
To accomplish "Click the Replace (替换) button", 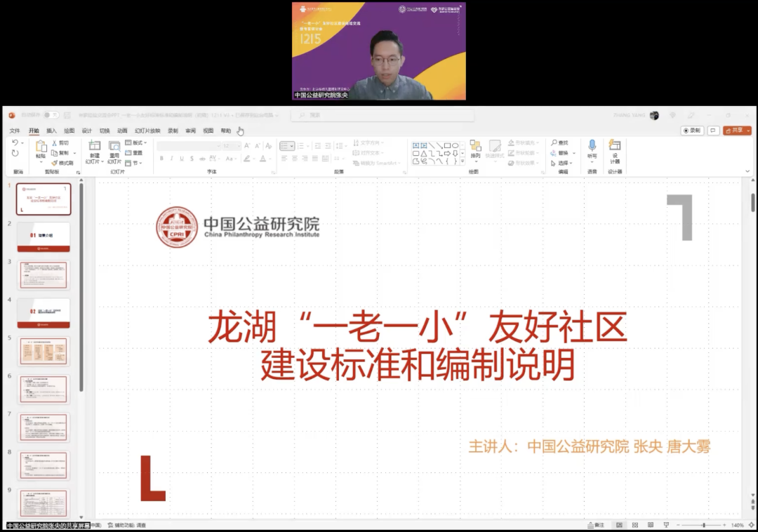I will (559, 153).
